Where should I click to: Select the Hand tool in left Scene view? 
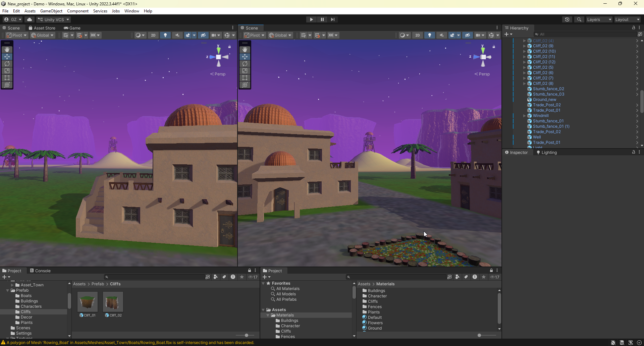(7, 50)
